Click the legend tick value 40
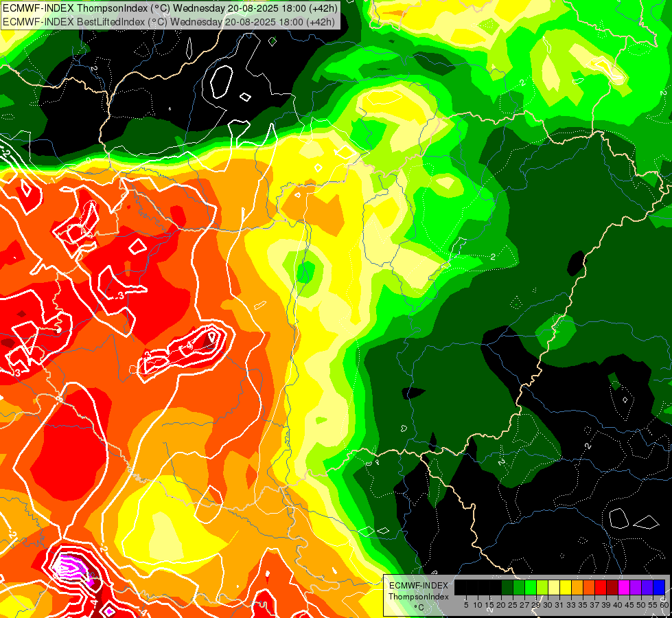The image size is (672, 618). pyautogui.click(x=618, y=605)
